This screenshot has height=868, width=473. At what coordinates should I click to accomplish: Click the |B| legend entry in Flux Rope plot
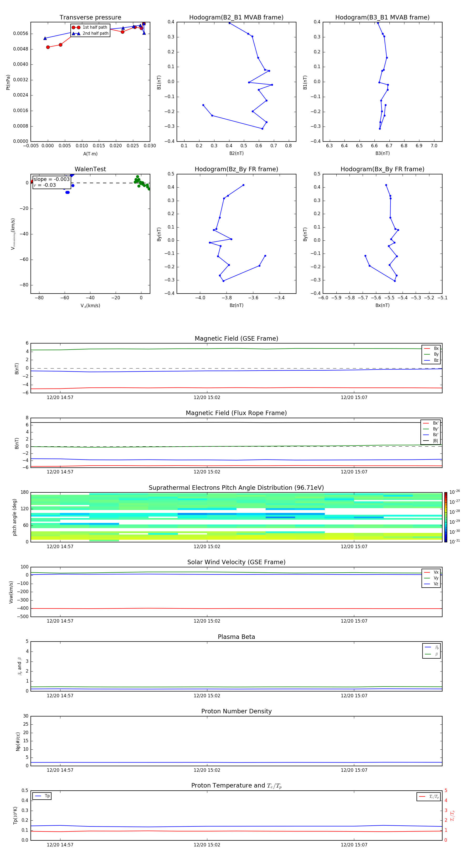click(431, 441)
